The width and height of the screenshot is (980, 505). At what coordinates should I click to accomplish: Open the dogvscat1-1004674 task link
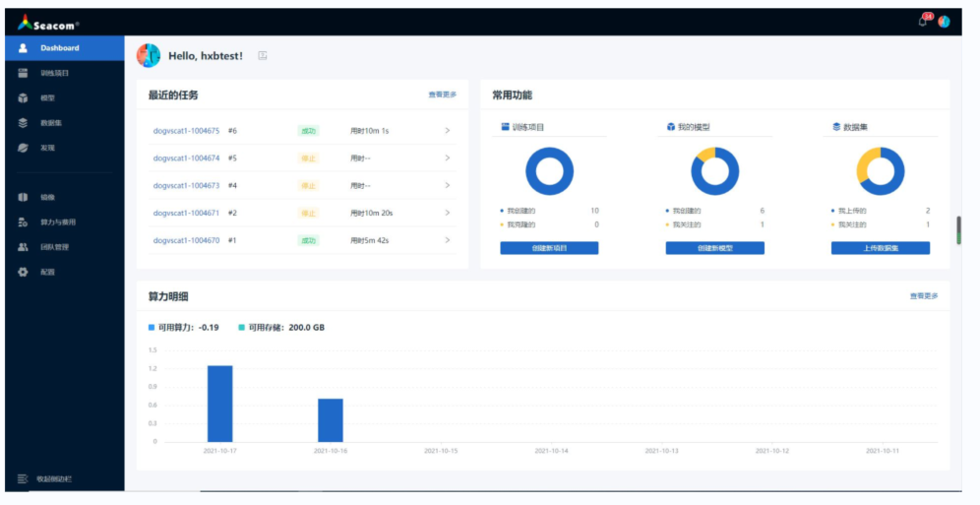pyautogui.click(x=186, y=158)
